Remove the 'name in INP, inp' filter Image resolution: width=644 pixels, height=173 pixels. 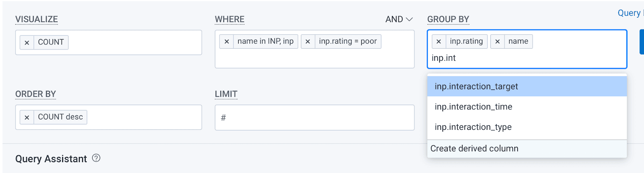click(x=227, y=42)
